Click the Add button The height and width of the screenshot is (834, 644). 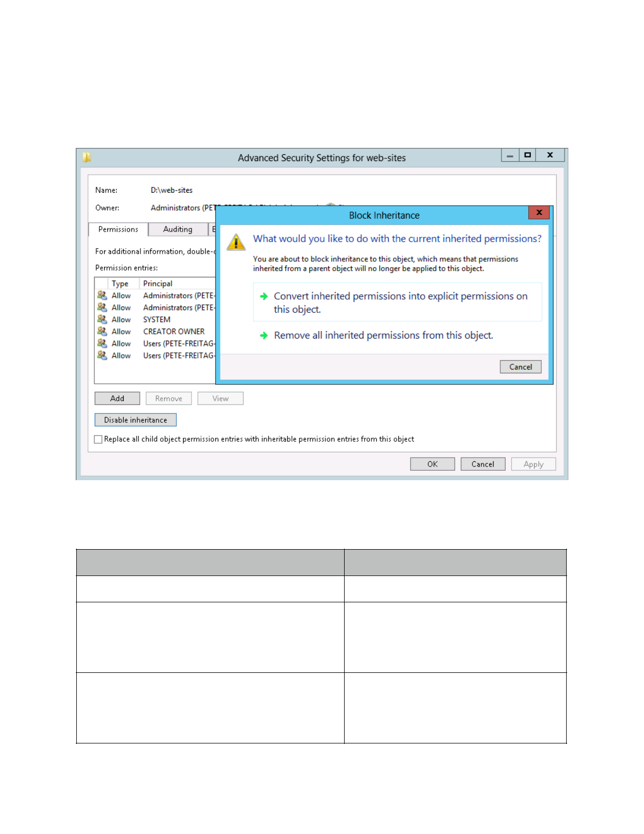117,399
